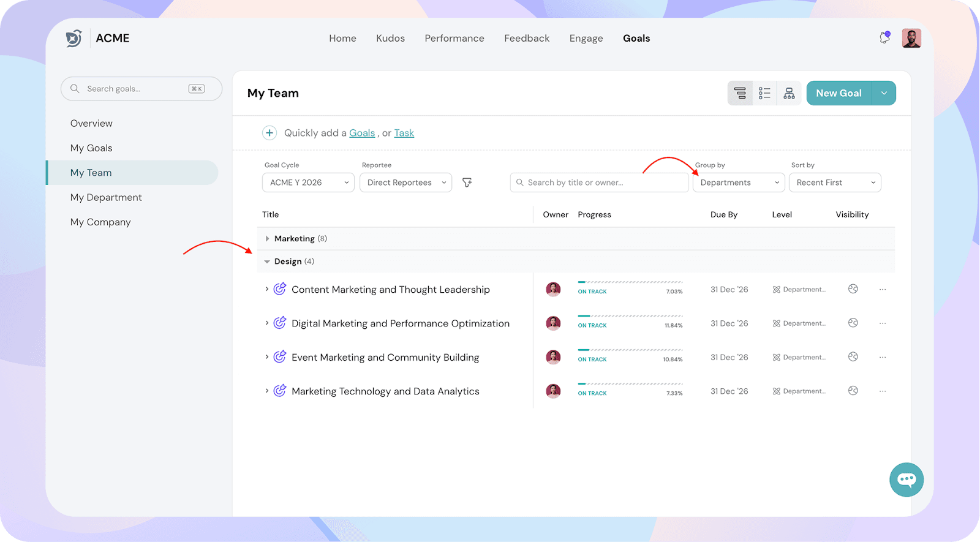Click the quick add plus icon
The image size is (980, 542).
[269, 133]
